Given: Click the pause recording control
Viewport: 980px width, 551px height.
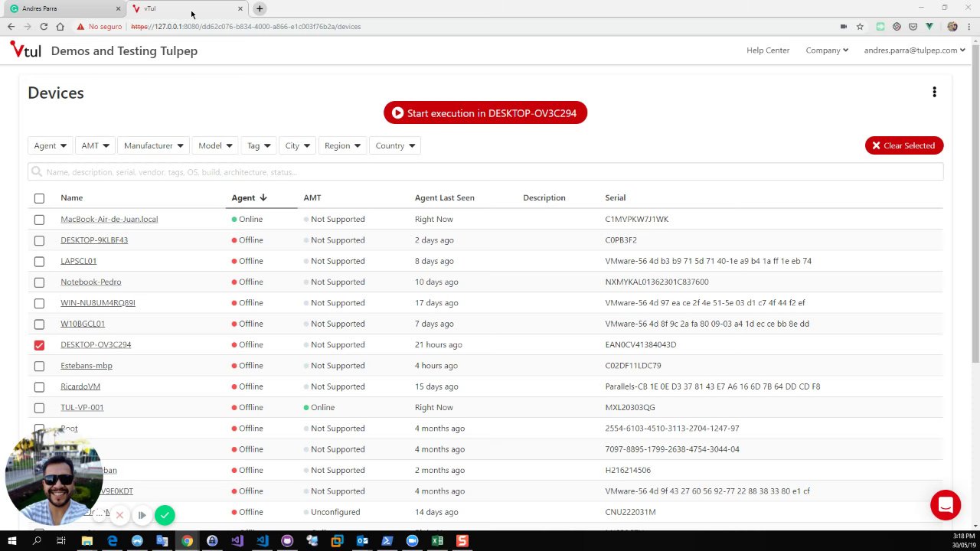Looking at the screenshot, I should point(142,515).
